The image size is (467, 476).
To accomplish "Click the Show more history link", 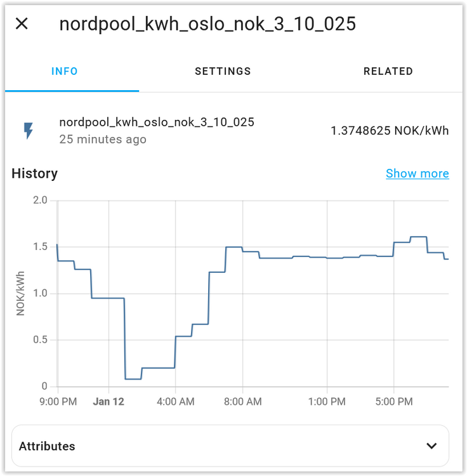I will 417,173.
